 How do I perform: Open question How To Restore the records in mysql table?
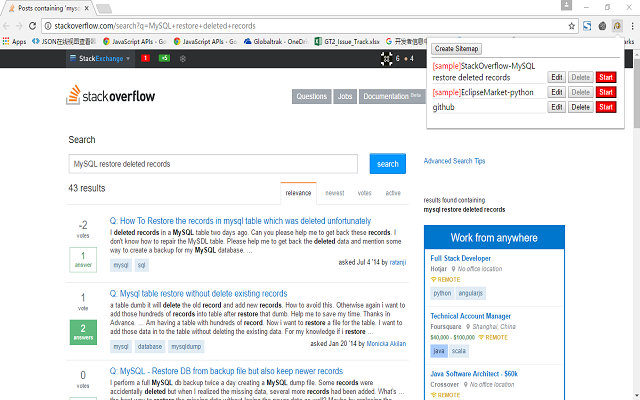[x=240, y=221]
